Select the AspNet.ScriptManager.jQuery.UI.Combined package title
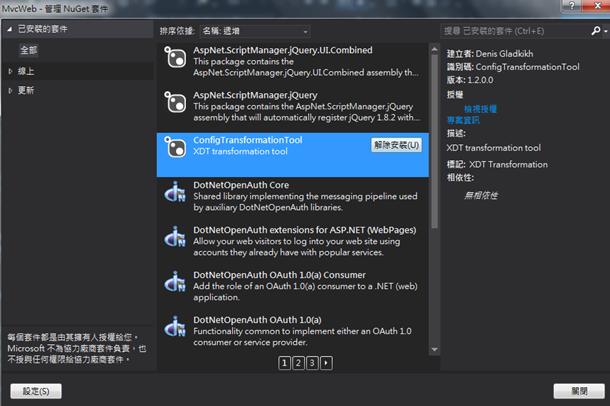This screenshot has width=610, height=406. pos(283,50)
